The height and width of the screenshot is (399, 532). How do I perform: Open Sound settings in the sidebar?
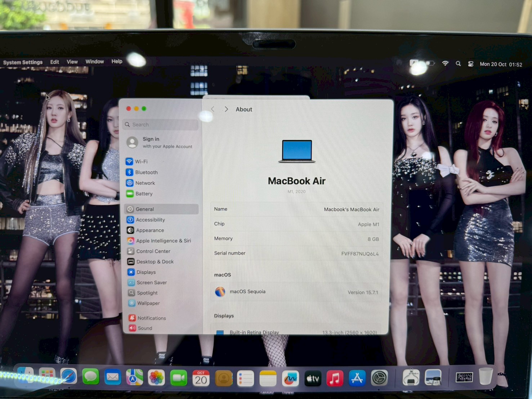pos(145,328)
